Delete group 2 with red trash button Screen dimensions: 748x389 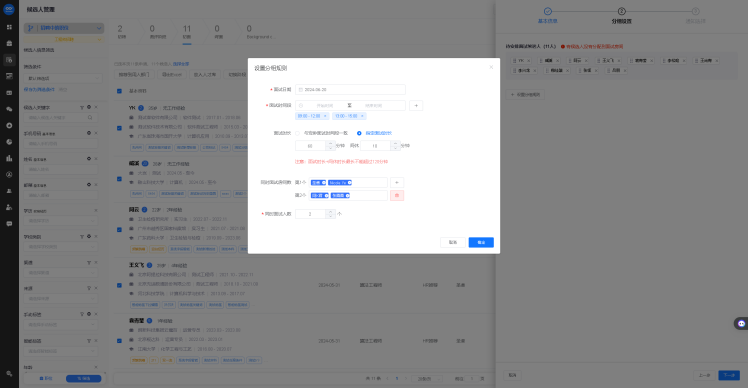[397, 196]
